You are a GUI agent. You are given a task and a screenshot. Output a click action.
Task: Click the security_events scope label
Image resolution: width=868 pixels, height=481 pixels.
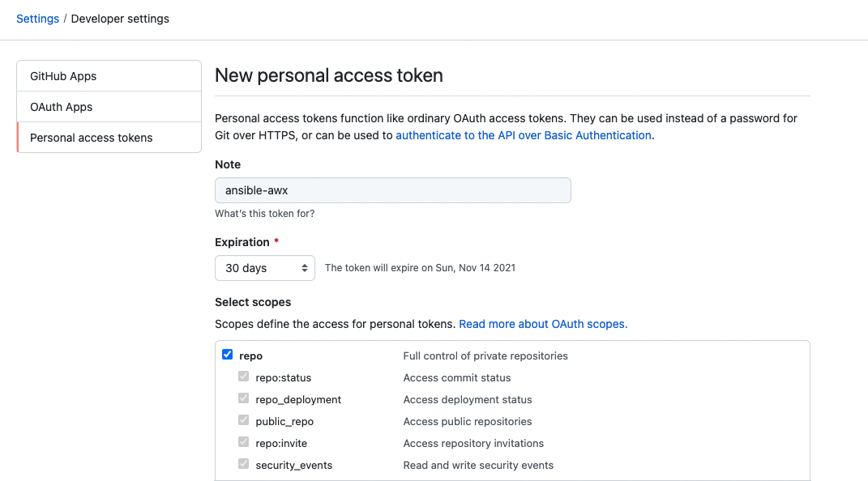293,466
